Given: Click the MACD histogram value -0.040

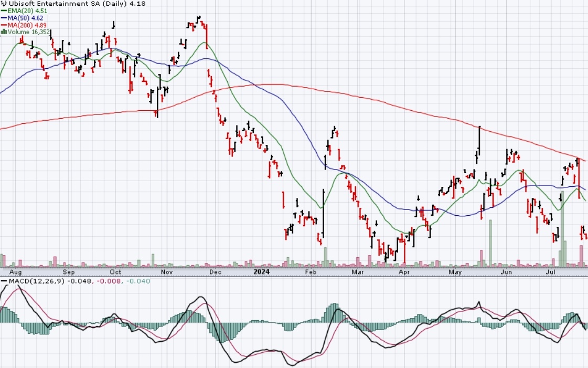Looking at the screenshot, I should (138, 281).
